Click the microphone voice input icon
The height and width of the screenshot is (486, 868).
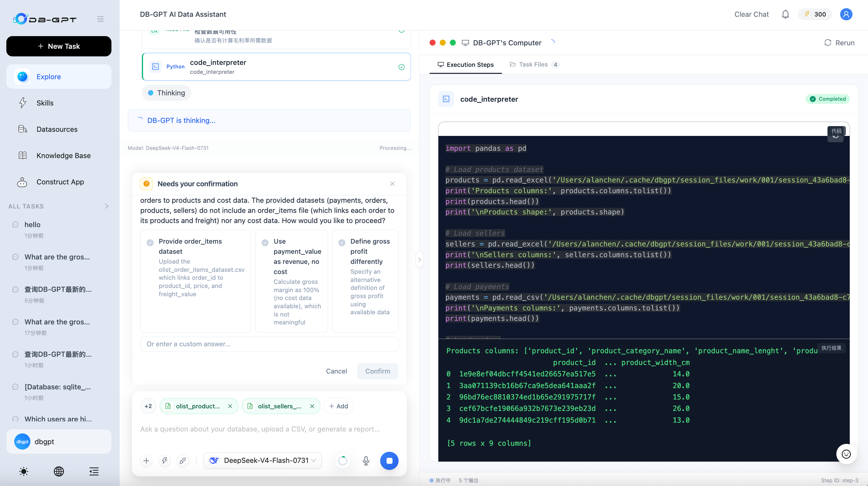(366, 461)
